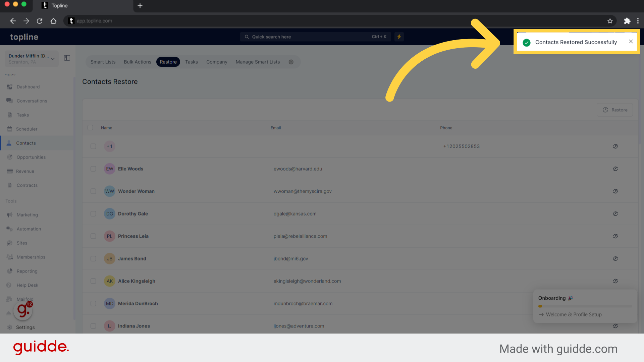Open Welcome & Profile Setup link
Screen dimensions: 644x362
(574, 314)
